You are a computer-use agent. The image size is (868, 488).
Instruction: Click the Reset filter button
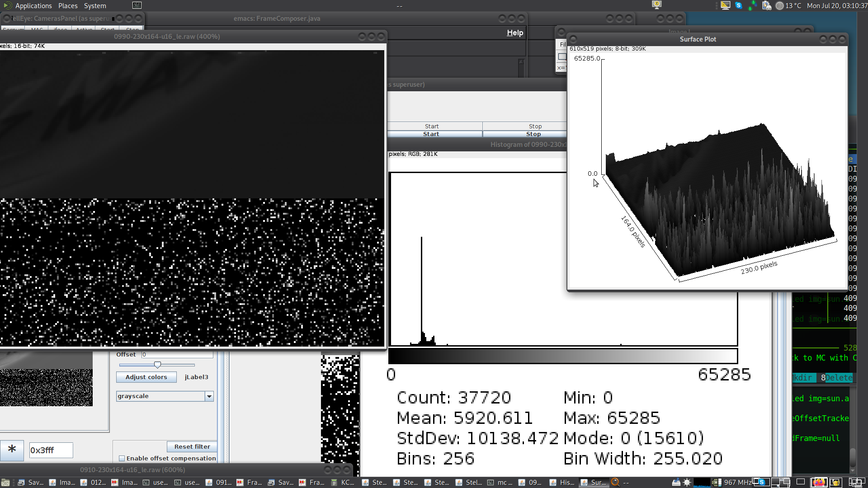192,446
